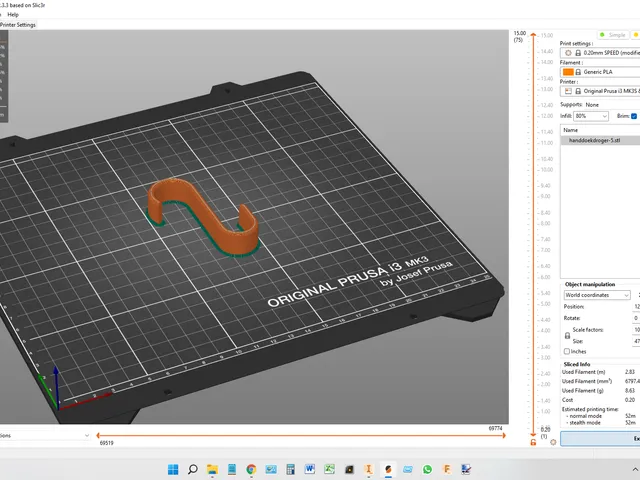
Task: Click the top thumb of vertical layer slider
Action: [x=533, y=35]
